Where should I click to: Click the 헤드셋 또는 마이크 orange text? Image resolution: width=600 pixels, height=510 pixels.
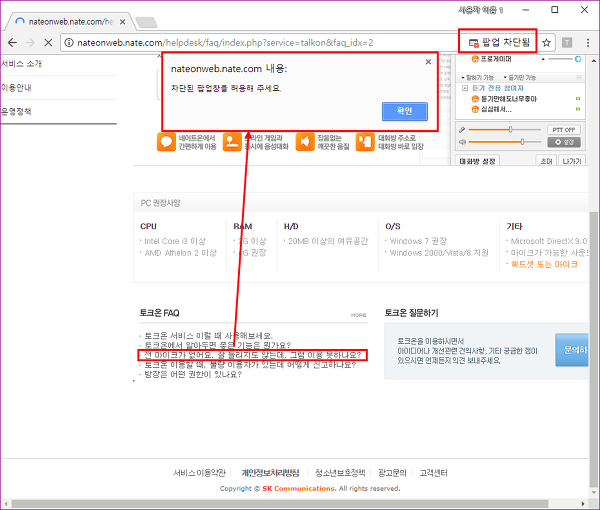pos(544,264)
